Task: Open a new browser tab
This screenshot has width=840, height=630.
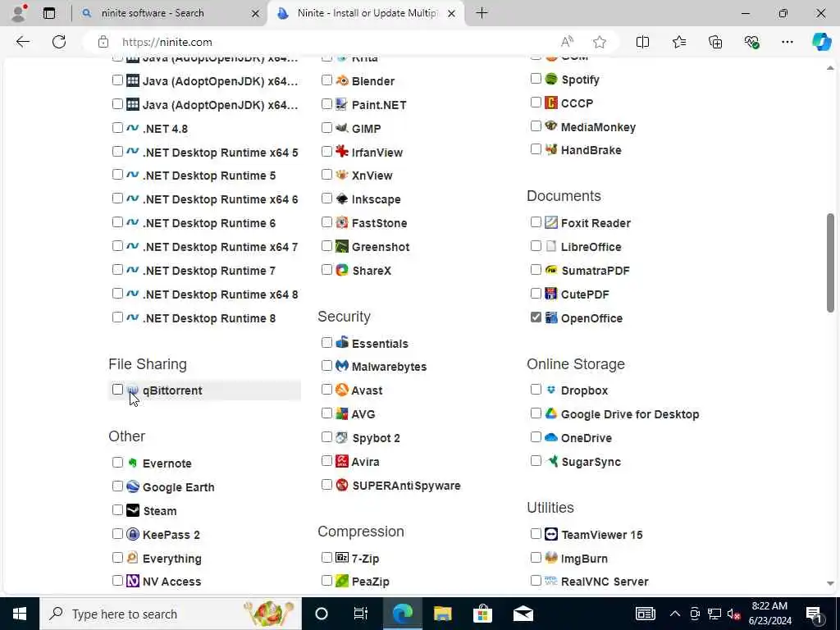Action: [482, 13]
